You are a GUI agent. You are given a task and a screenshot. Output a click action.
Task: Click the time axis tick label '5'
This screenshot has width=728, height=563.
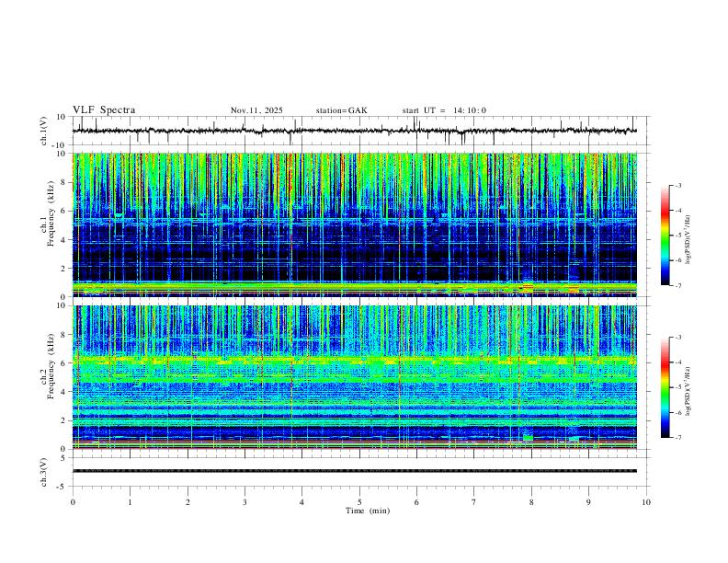tap(359, 502)
